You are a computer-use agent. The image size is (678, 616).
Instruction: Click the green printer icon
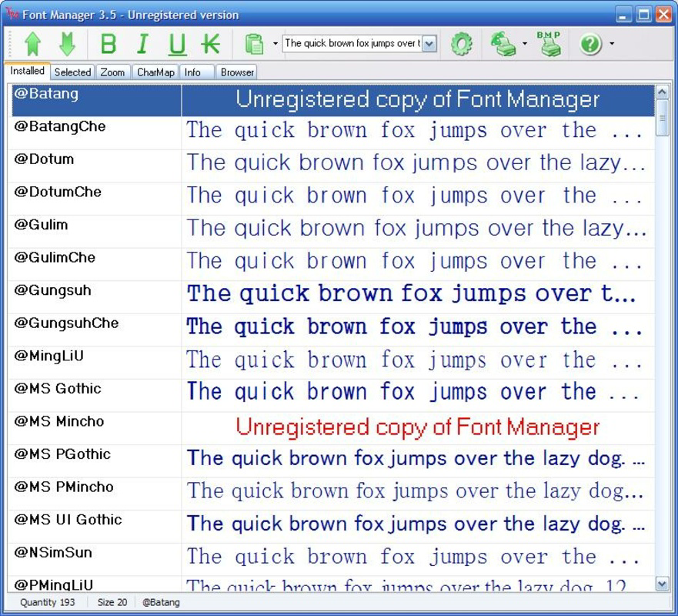point(503,44)
